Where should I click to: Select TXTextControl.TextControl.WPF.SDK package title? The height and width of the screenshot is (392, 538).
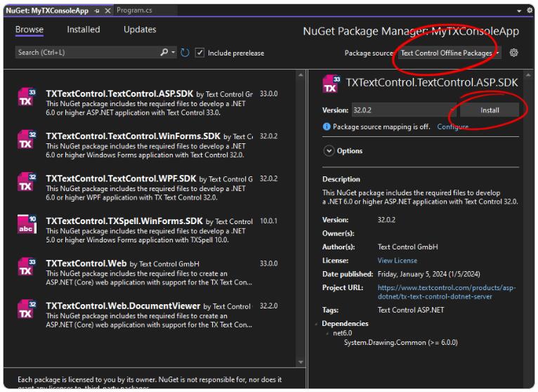pyautogui.click(x=121, y=179)
